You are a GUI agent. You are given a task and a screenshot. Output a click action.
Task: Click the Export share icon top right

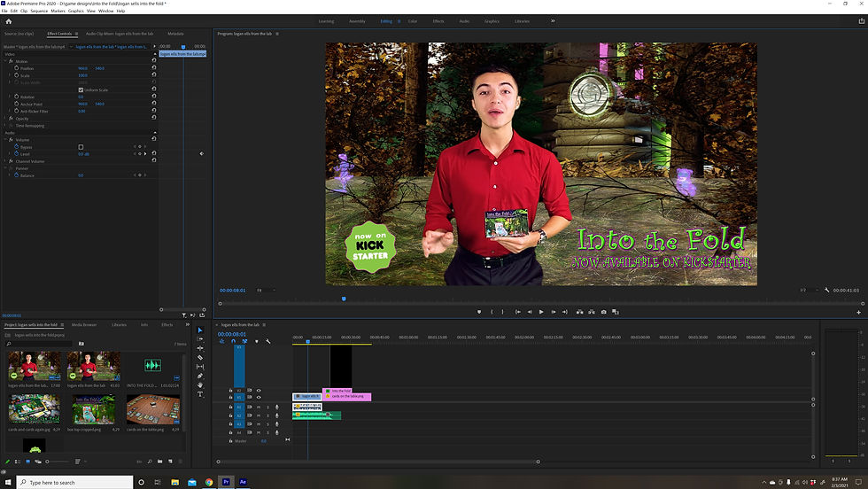(861, 21)
